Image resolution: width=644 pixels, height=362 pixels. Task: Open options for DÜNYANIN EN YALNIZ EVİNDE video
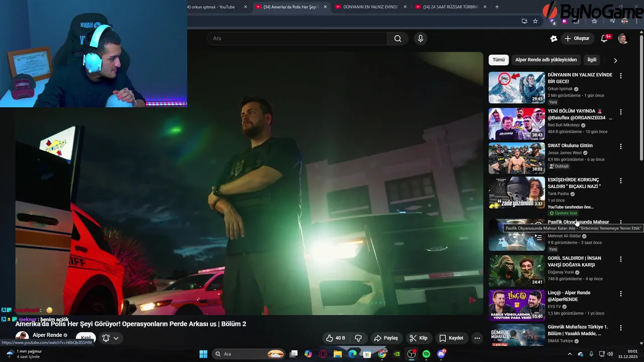[x=621, y=76]
